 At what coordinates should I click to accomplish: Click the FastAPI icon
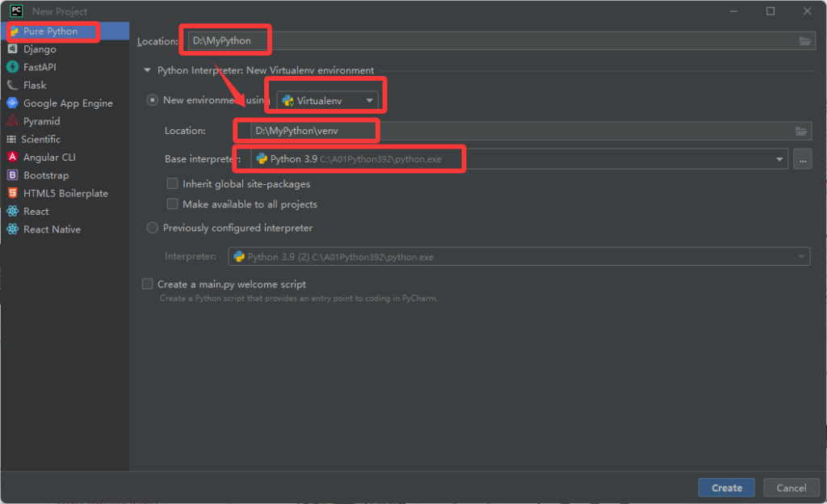tap(13, 67)
